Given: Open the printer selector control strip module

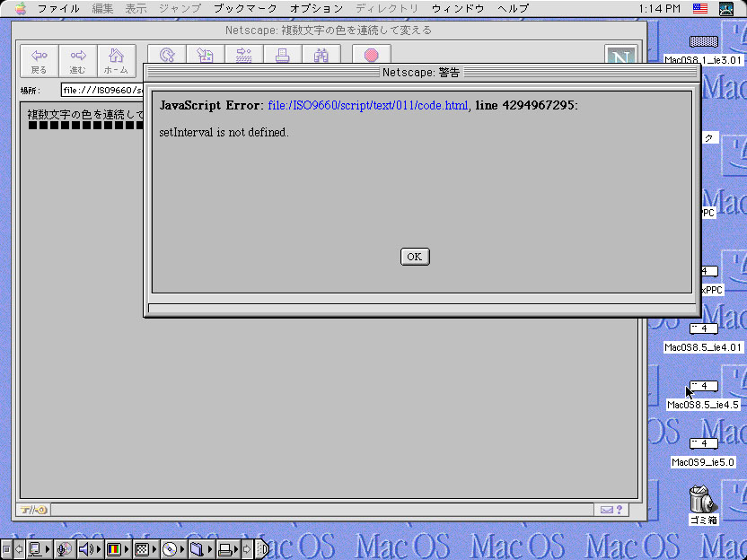Looking at the screenshot, I should coord(228,549).
